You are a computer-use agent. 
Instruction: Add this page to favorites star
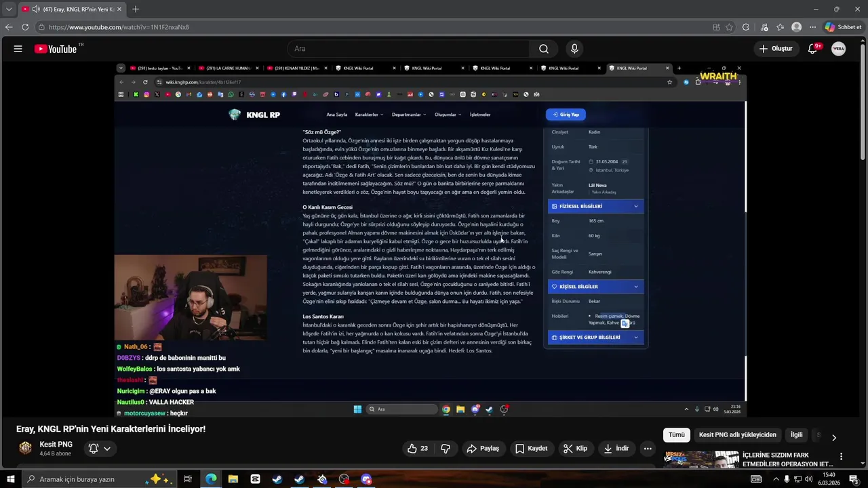tap(730, 27)
